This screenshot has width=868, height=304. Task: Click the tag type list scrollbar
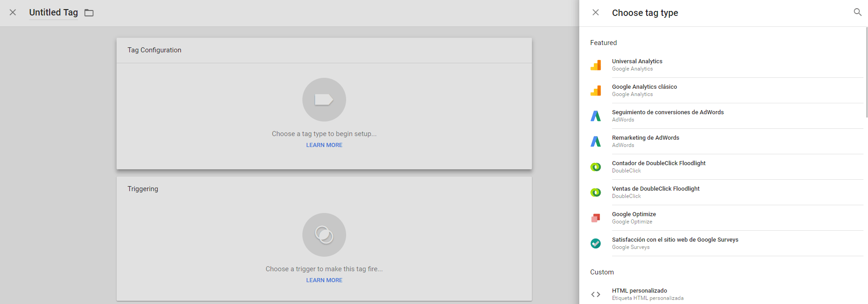coord(866,72)
